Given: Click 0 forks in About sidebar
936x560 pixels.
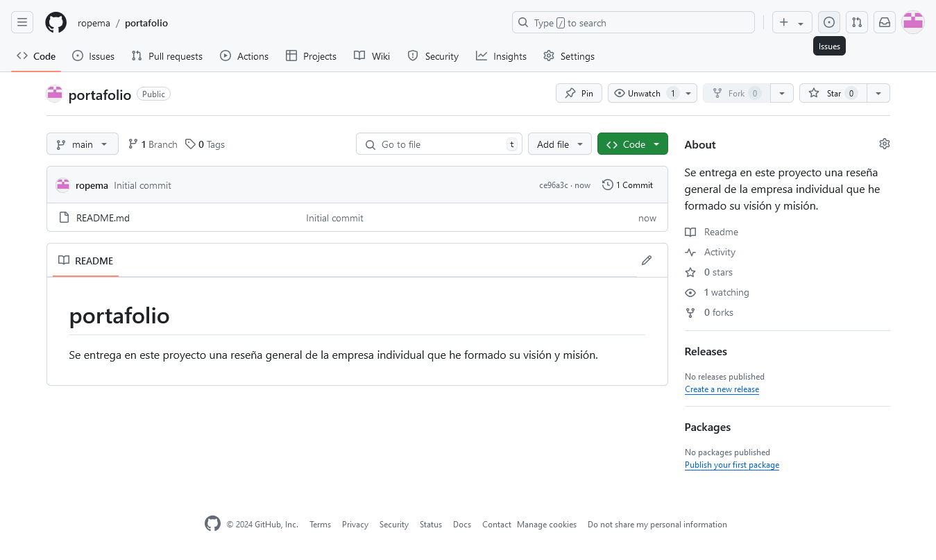Looking at the screenshot, I should coord(709,312).
